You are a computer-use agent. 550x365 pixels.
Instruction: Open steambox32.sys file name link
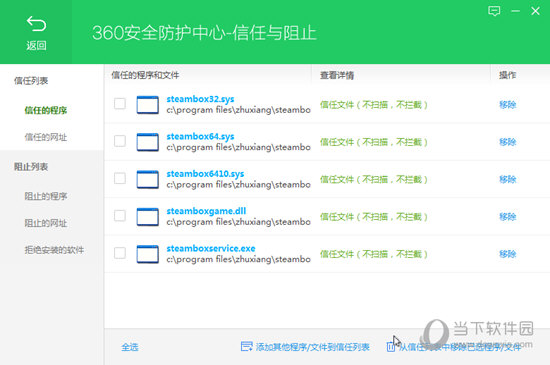pos(200,99)
